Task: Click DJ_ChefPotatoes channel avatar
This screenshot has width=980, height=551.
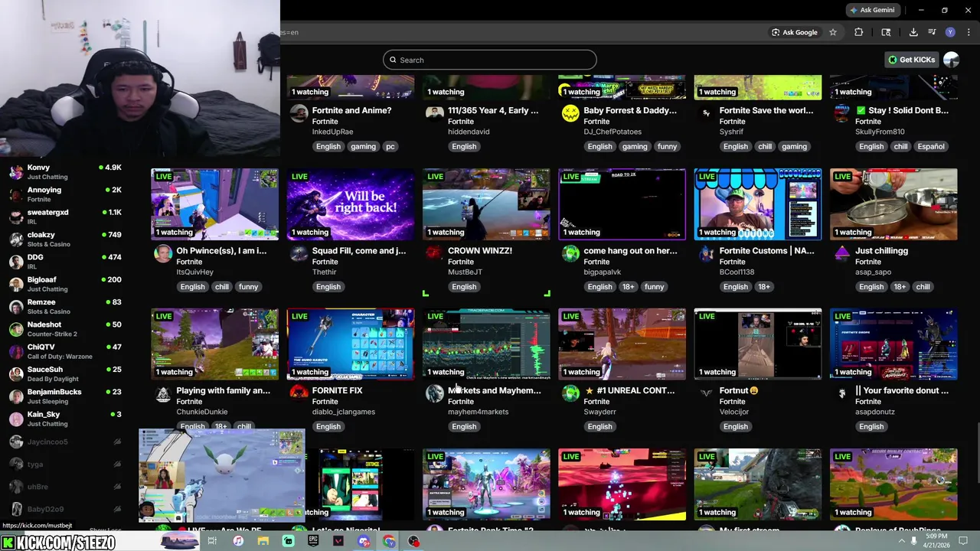Action: click(570, 113)
